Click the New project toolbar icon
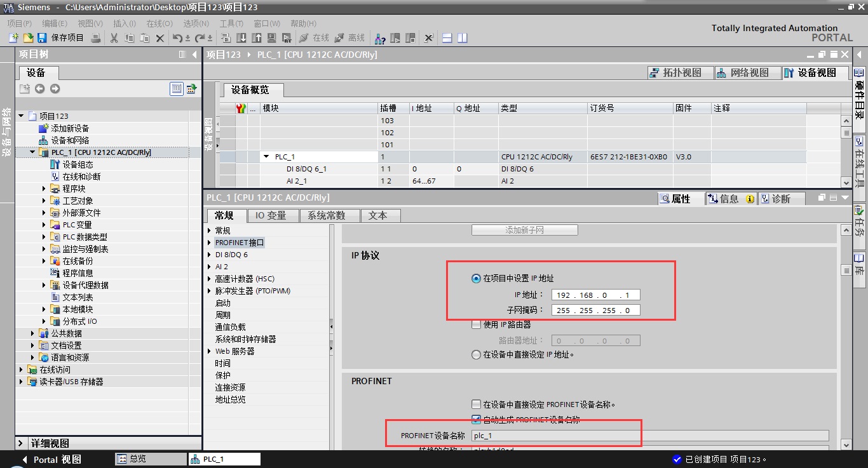The image size is (868, 468). 13,38
